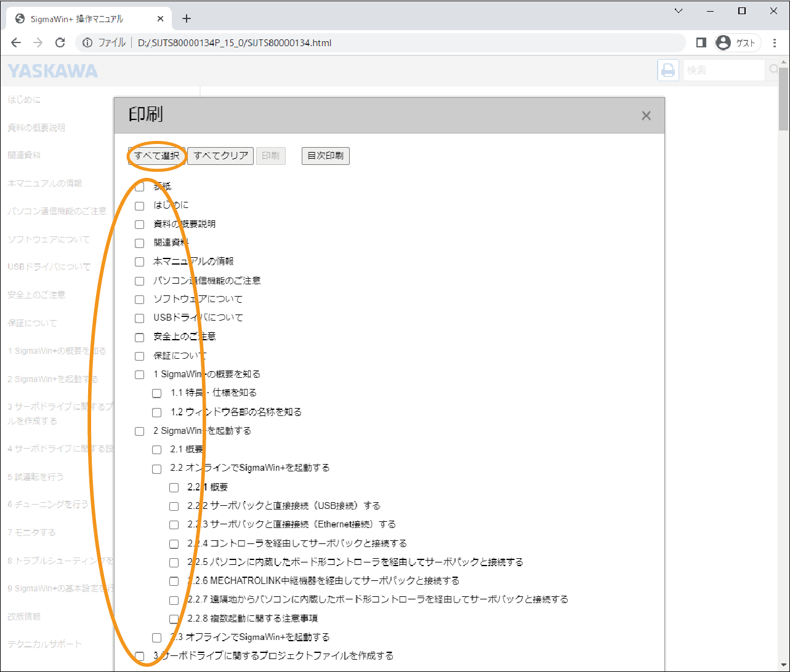Open the browser three-dot menu

coord(775,42)
